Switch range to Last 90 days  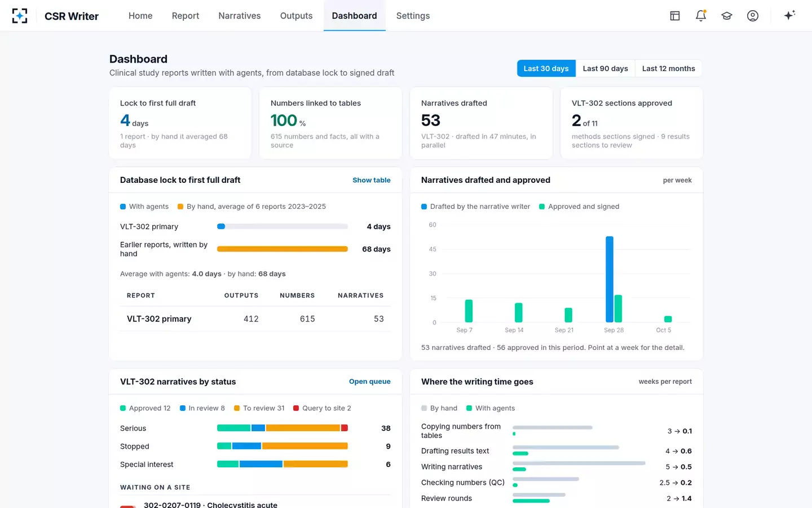click(605, 68)
